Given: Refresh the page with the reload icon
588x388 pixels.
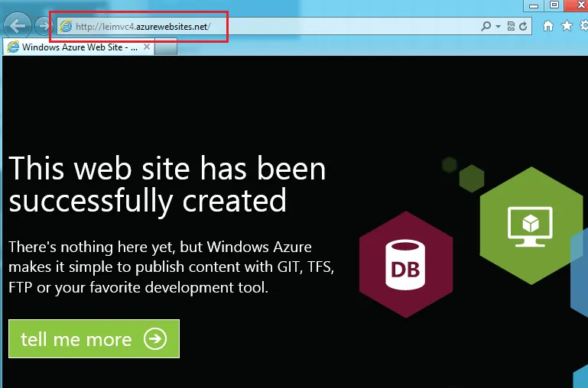Looking at the screenshot, I should click(523, 26).
